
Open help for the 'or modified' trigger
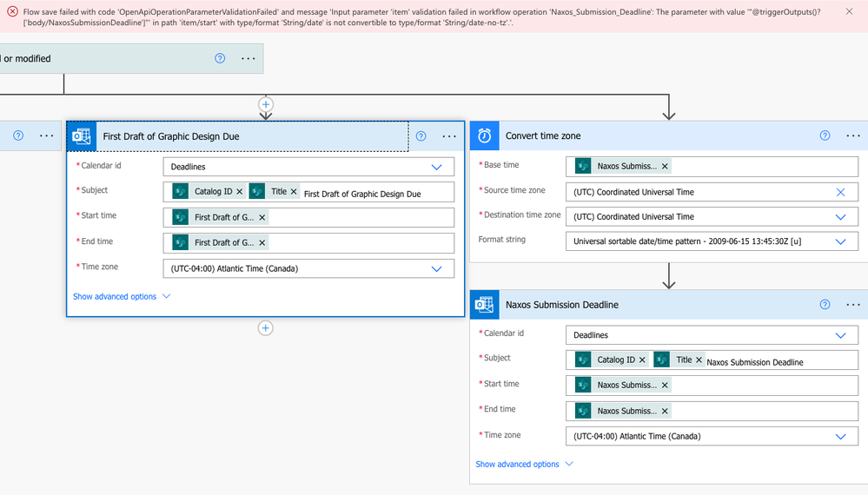click(x=220, y=58)
